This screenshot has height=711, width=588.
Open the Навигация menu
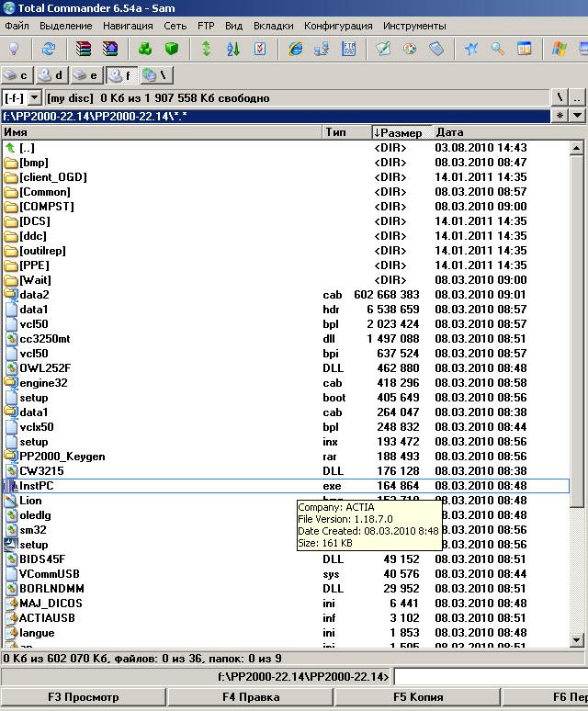tap(128, 26)
